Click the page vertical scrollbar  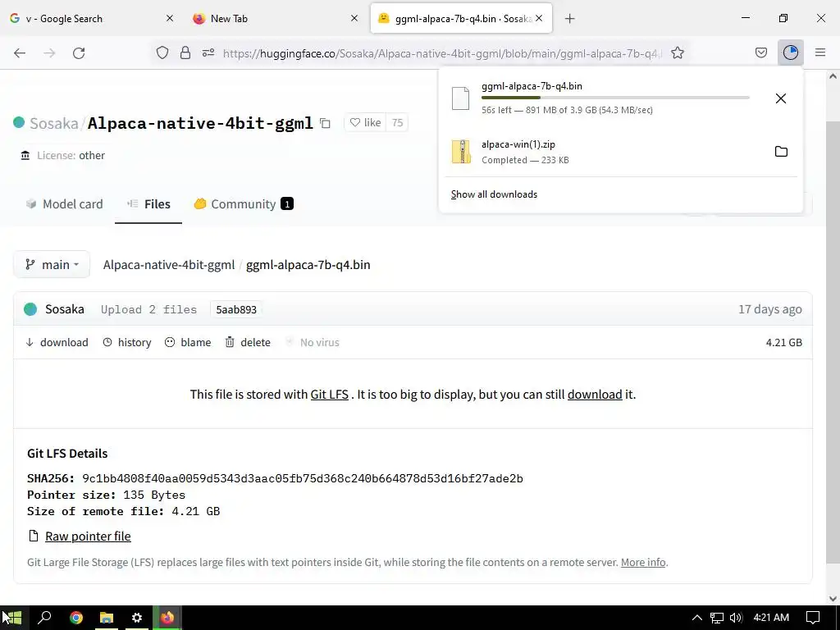[x=832, y=343]
